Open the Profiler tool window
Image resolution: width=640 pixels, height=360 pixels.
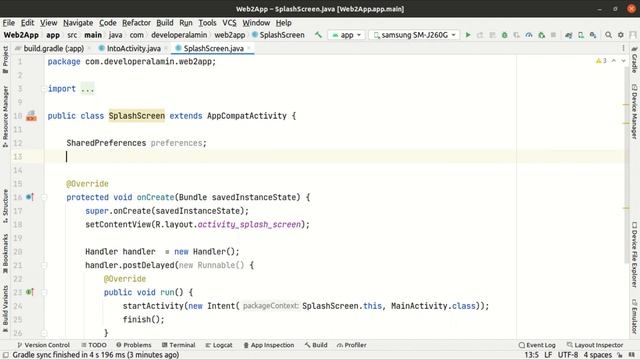pyautogui.click(x=351, y=345)
